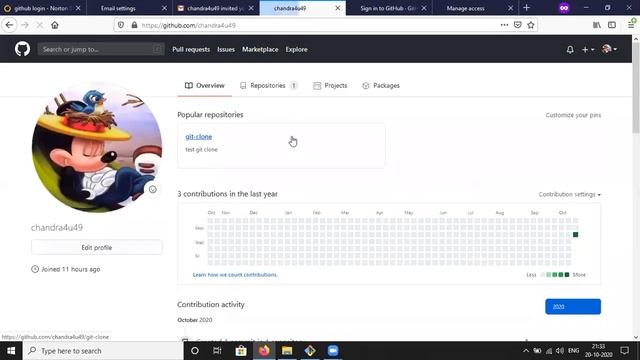
Task: Open Issues in GitHub header
Action: click(x=226, y=49)
